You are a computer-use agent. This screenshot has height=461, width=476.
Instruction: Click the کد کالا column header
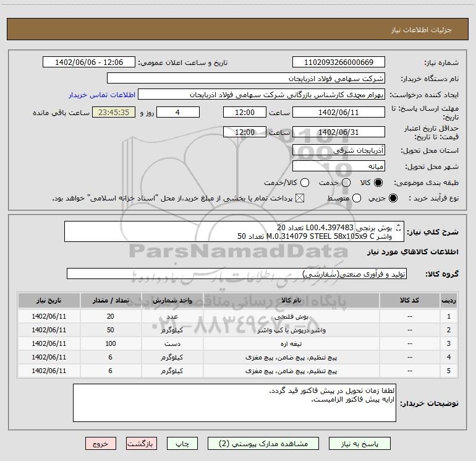click(x=410, y=300)
